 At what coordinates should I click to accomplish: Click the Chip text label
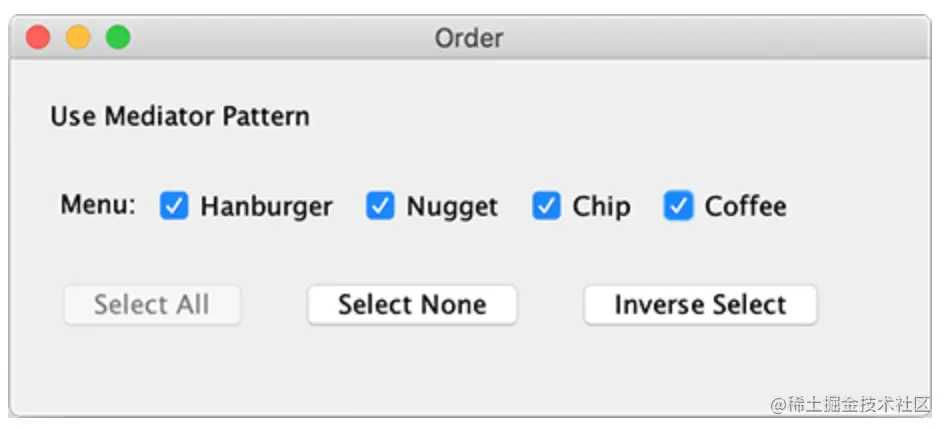[x=601, y=207]
